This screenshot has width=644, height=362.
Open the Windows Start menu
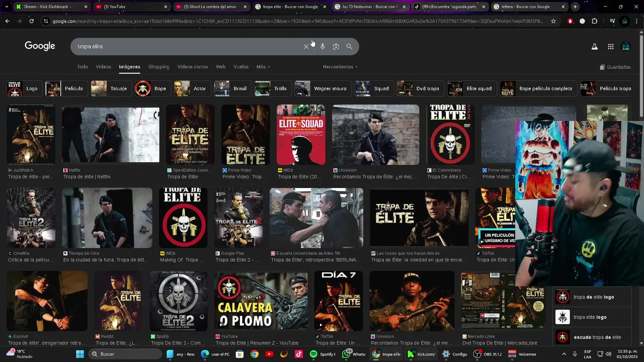[x=80, y=354]
